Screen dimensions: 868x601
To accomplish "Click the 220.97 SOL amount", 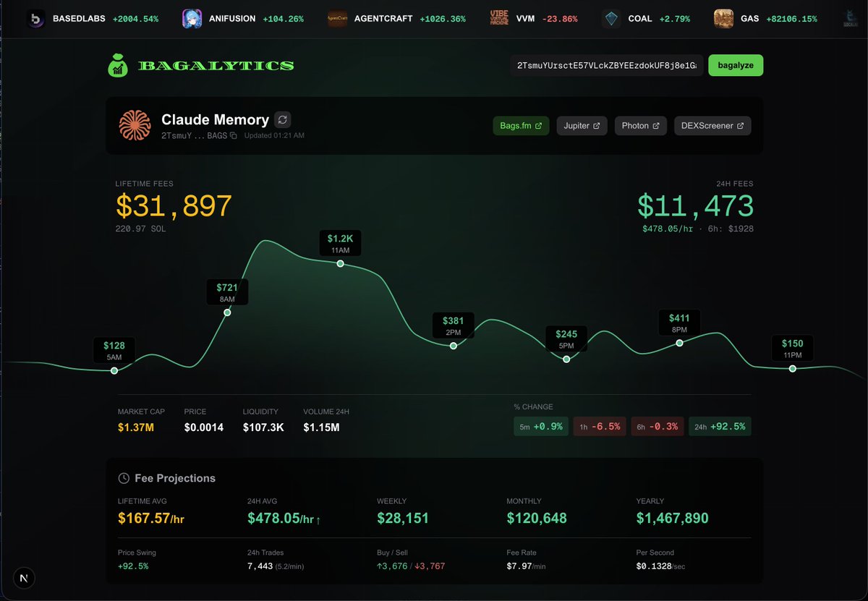I will [141, 229].
